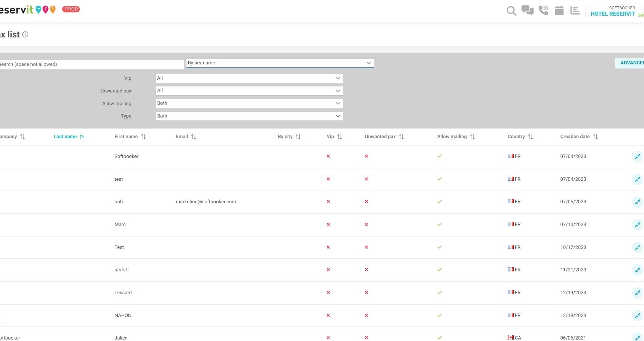Sort by Company column arrows
The width and height of the screenshot is (644, 341).
[x=22, y=137]
